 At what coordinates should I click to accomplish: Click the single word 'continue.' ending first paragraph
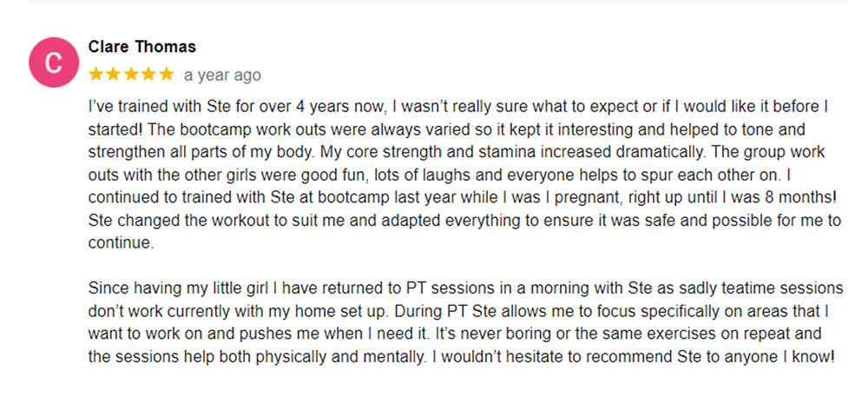click(x=121, y=243)
